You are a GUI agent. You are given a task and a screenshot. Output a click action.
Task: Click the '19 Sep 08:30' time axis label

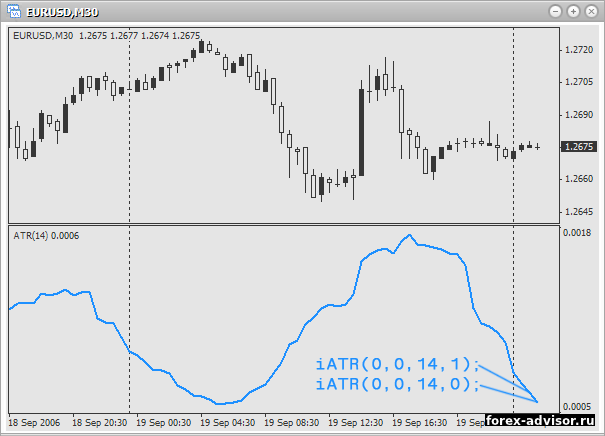click(x=292, y=423)
